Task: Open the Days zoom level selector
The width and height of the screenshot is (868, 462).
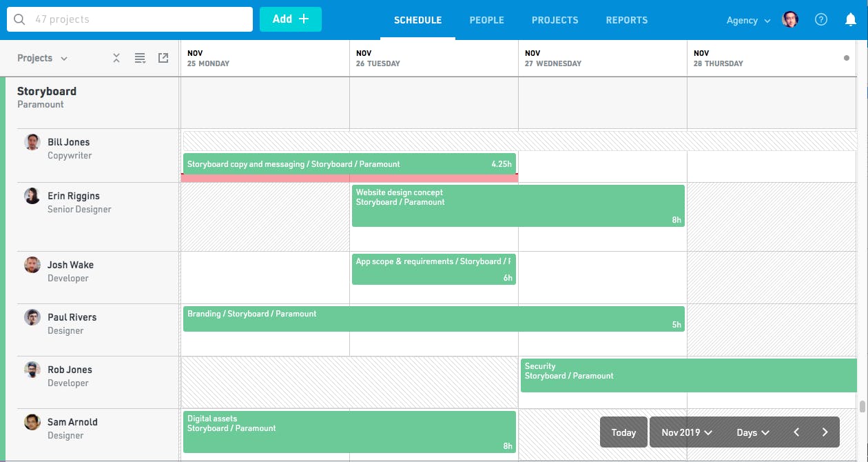Action: [x=752, y=432]
